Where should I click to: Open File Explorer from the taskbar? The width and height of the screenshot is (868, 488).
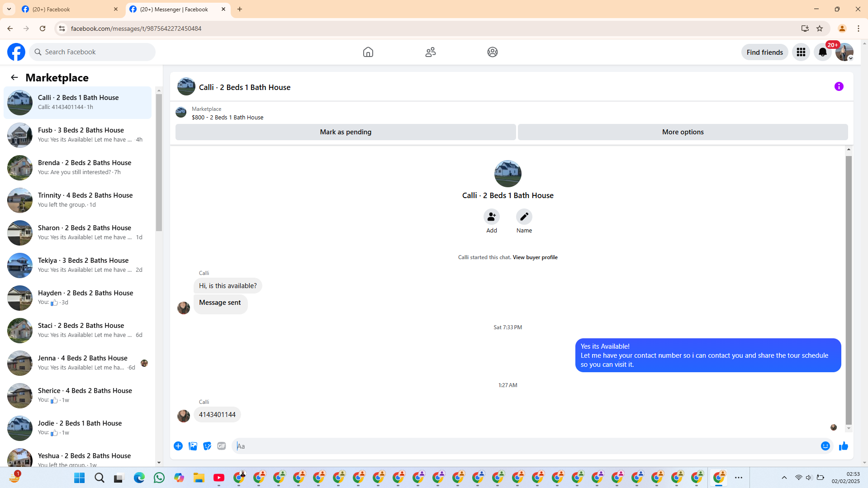[x=199, y=478]
